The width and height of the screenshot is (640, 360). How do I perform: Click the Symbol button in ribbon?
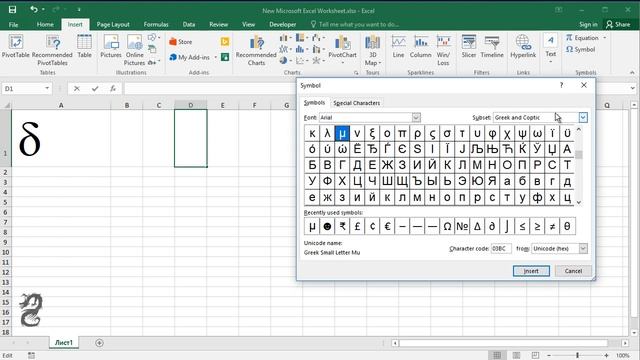tap(580, 49)
